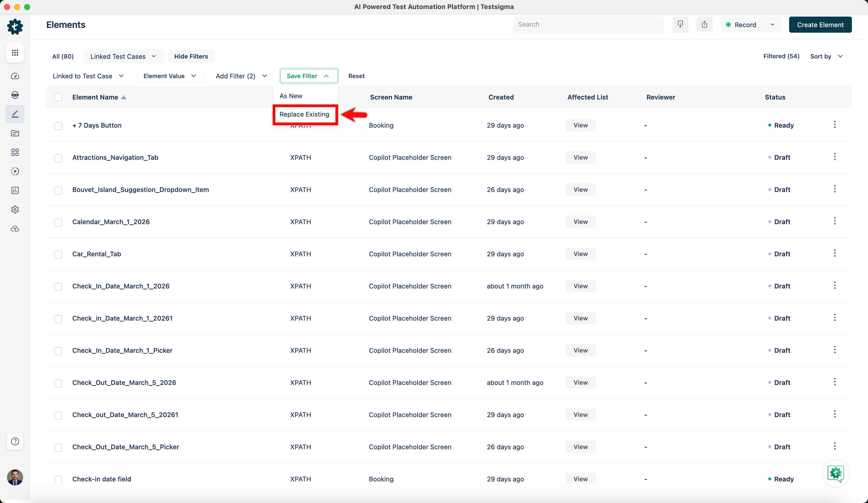Expand the Linked Test Cases dropdown
Image resolution: width=868 pixels, height=503 pixels.
(123, 57)
